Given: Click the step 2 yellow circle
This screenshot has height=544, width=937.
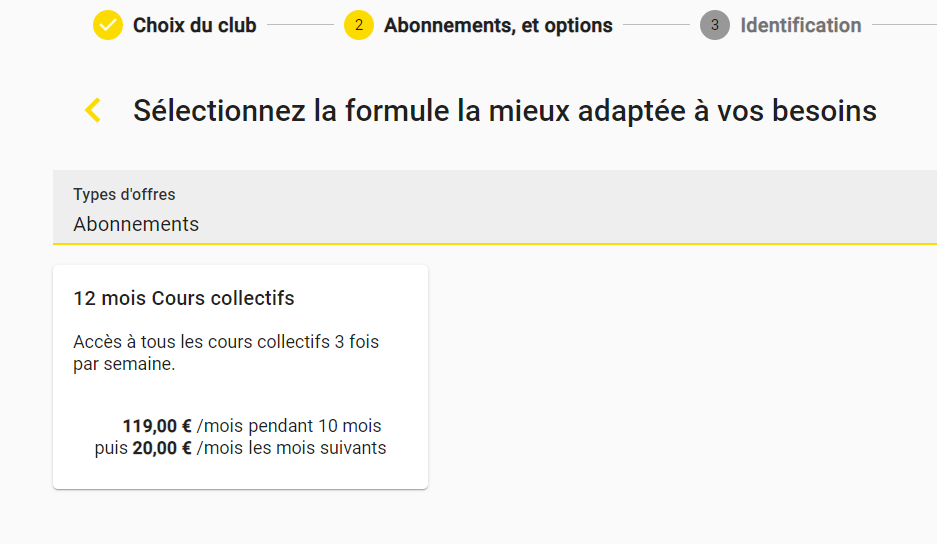Looking at the screenshot, I should 359,25.
